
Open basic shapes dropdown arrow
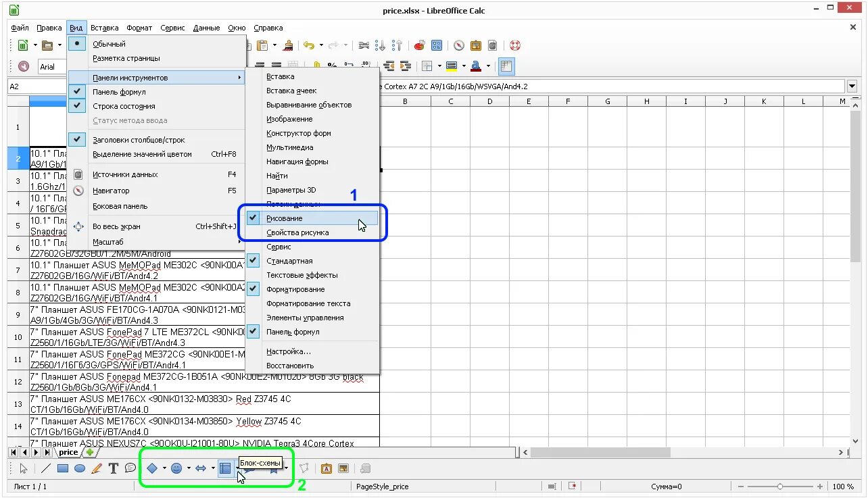point(164,468)
